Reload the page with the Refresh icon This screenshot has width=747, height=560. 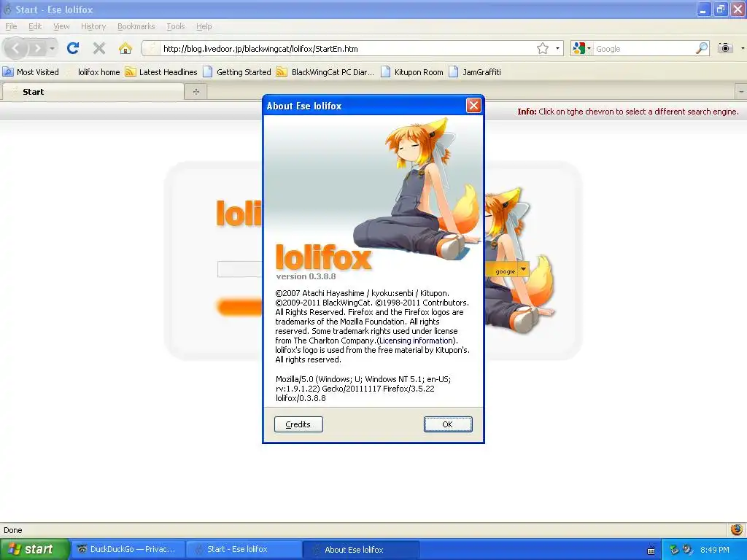(x=73, y=48)
